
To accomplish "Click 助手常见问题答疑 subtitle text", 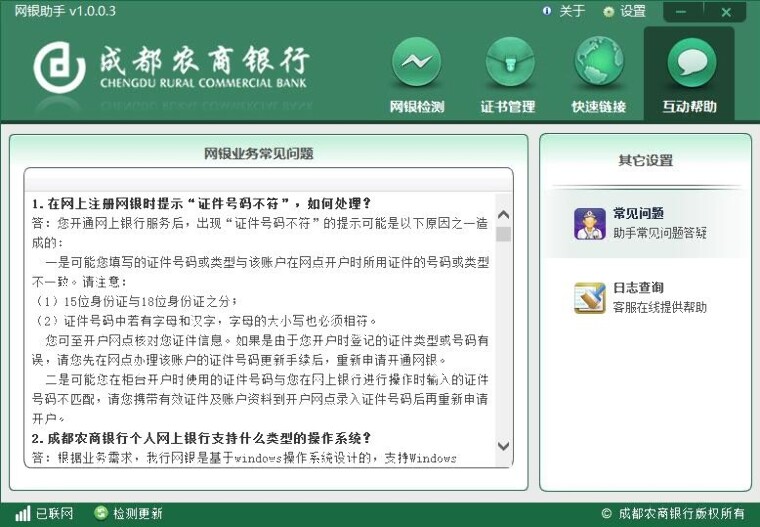I will [x=660, y=233].
